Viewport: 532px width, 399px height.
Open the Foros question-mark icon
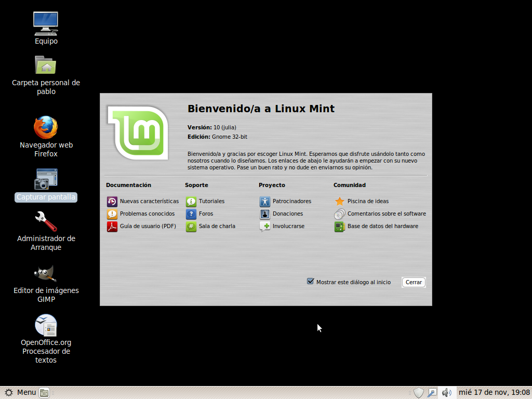(x=191, y=214)
